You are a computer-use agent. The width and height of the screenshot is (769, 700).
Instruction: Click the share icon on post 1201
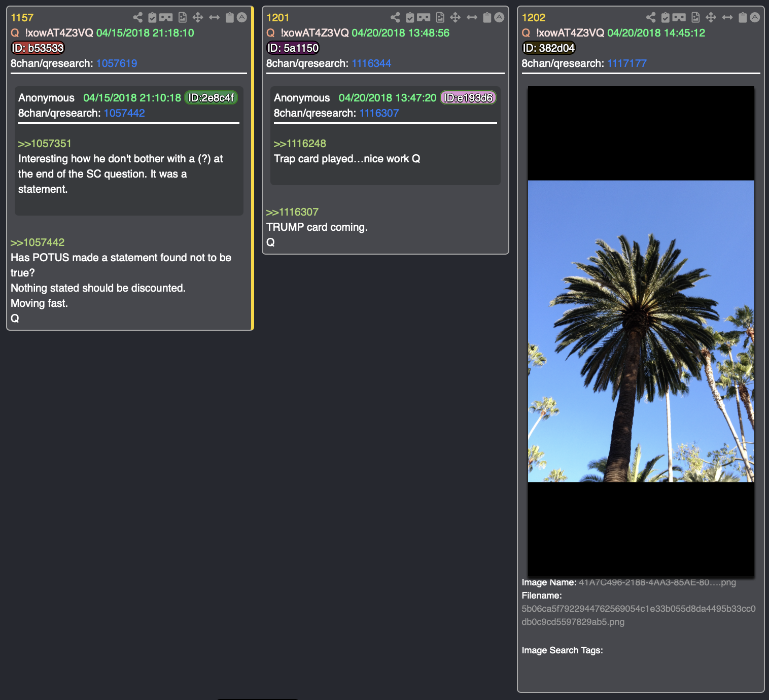(x=396, y=18)
